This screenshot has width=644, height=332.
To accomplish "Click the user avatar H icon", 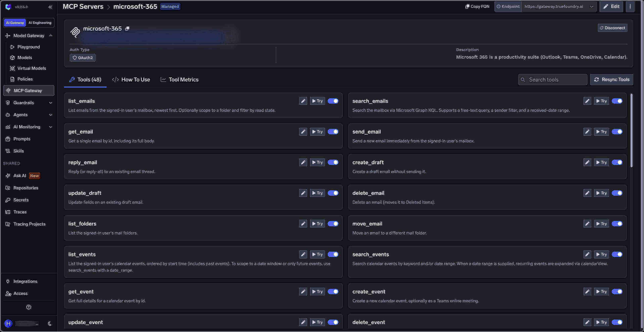I will point(8,323).
